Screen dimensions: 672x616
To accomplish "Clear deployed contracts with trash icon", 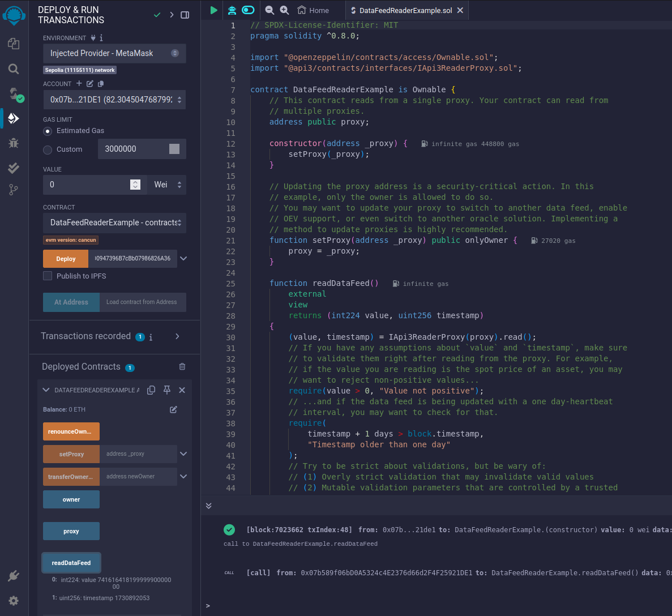I will pyautogui.click(x=182, y=366).
